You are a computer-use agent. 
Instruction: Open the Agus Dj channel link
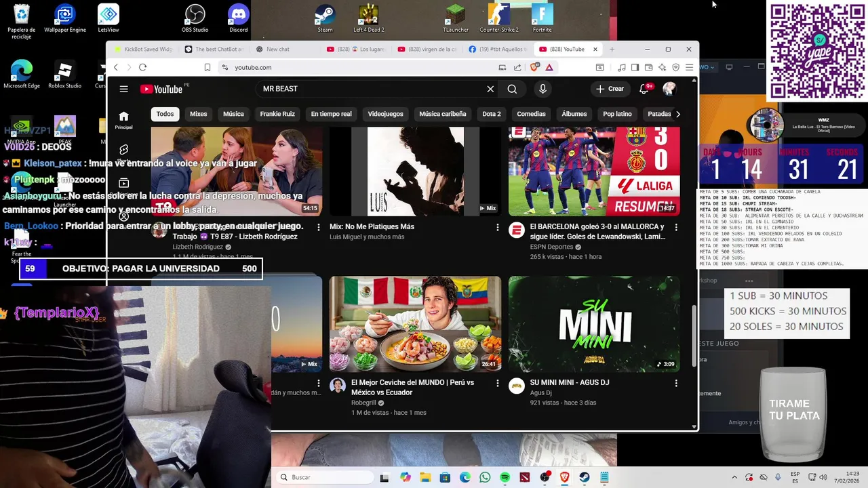[x=540, y=392]
